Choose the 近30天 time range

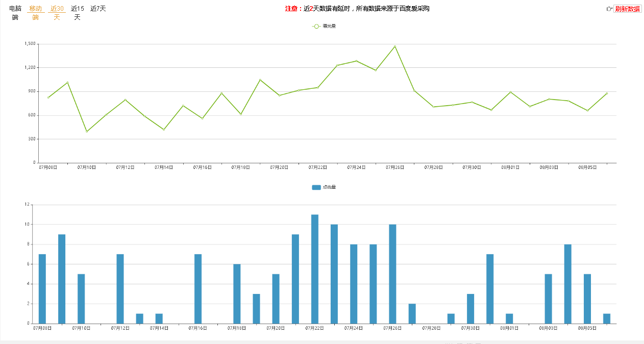(57, 13)
